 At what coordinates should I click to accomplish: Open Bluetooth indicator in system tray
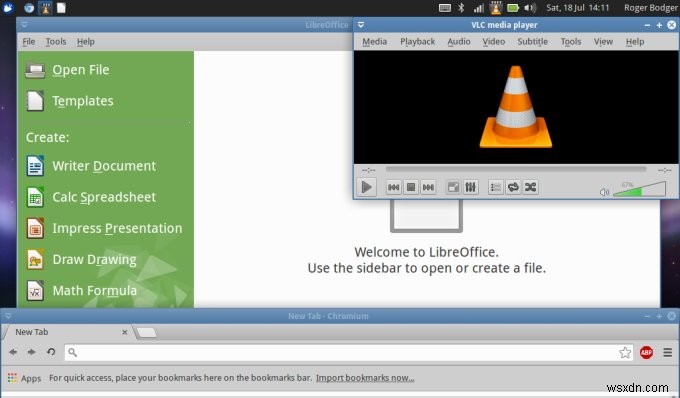click(461, 8)
